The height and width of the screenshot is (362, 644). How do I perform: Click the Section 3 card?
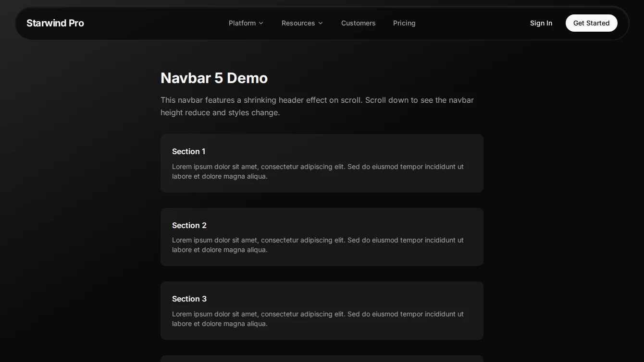click(322, 311)
